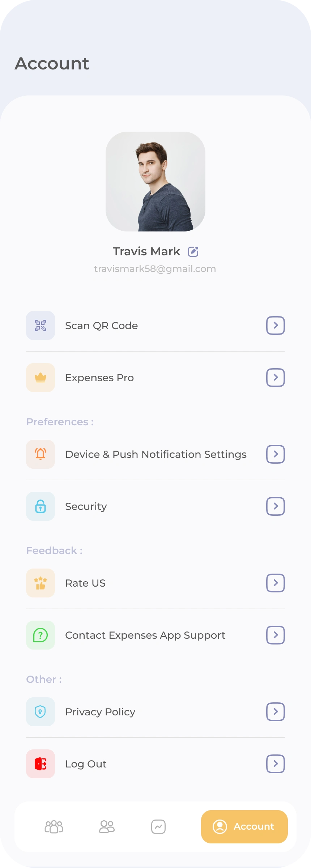Click the Rate US thumbs-up stars icon
Image resolution: width=311 pixels, height=868 pixels.
pos(41,583)
